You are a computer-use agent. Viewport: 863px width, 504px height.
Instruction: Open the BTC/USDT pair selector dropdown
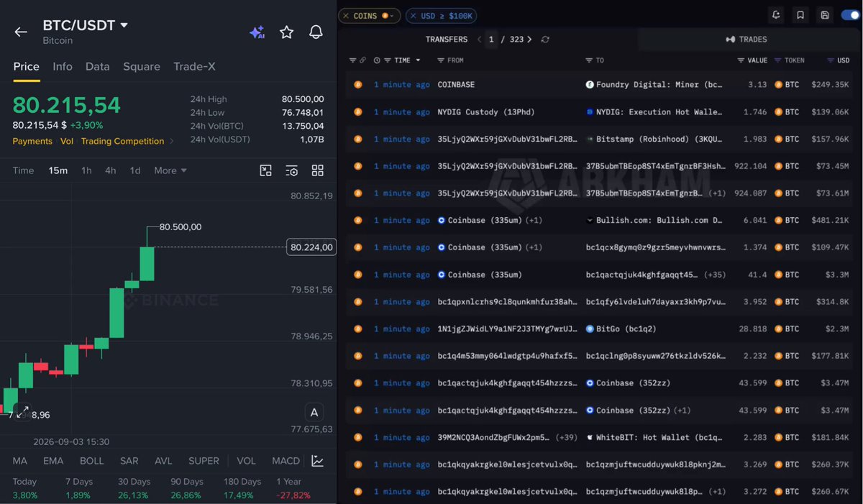point(124,25)
